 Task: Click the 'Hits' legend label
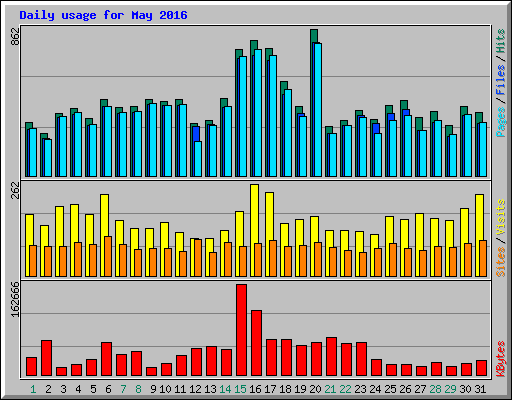(501, 41)
